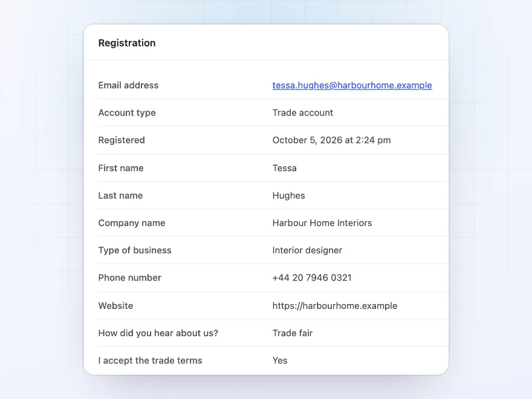Select the 'Phone number' label
Image resolution: width=532 pixels, height=399 pixels.
point(129,277)
